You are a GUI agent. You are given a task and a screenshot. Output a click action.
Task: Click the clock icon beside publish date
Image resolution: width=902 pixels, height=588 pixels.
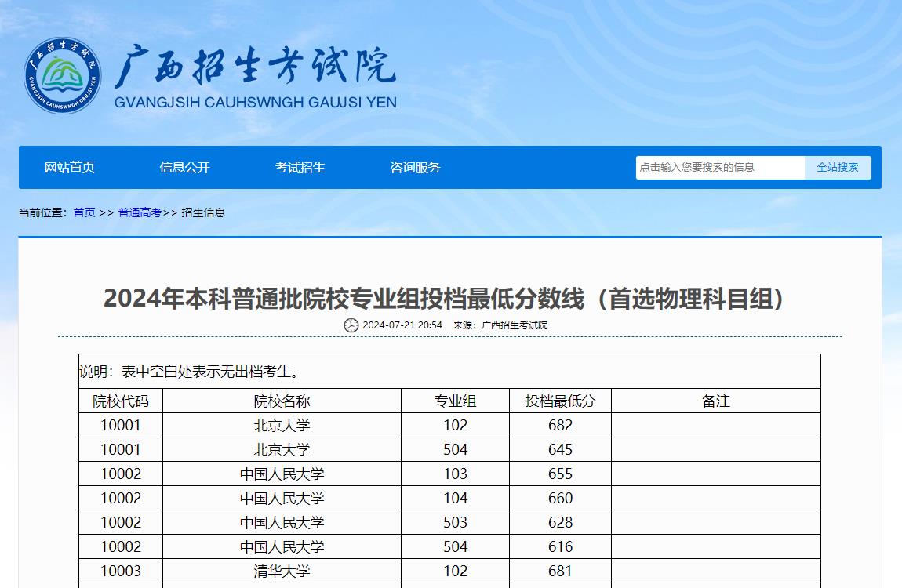point(351,325)
